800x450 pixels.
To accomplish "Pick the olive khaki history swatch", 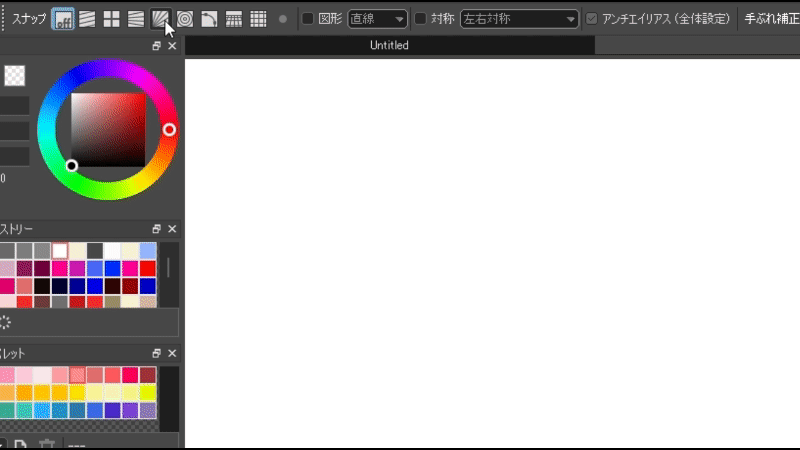I will pyautogui.click(x=112, y=302).
